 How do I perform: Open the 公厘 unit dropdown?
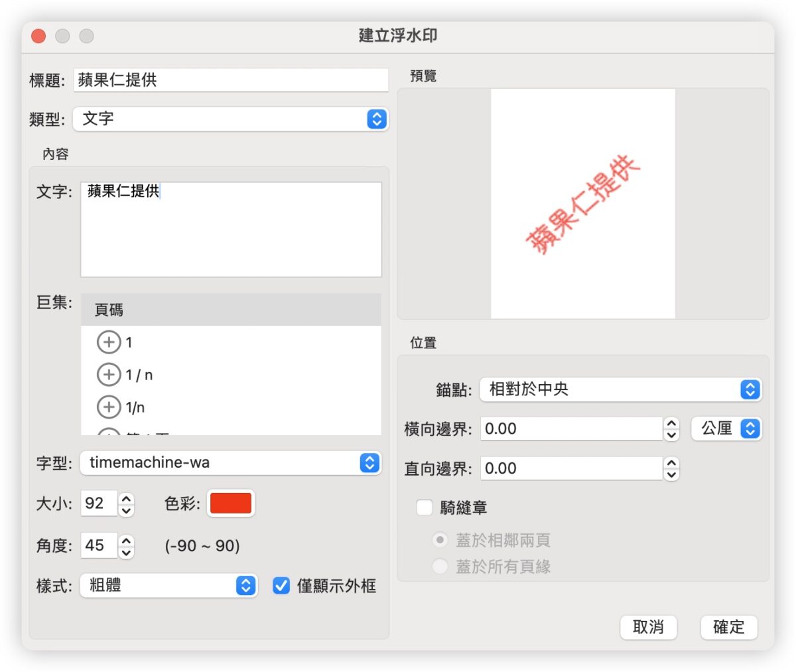[726, 429]
